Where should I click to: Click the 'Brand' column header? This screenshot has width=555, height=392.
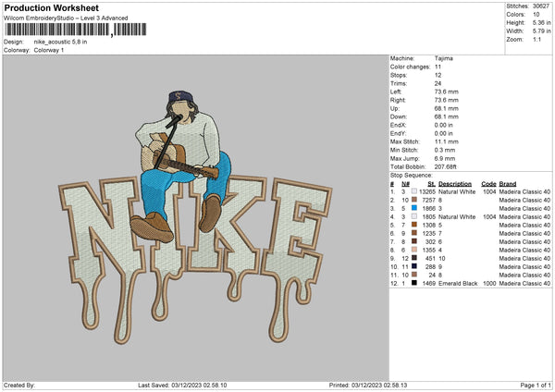coord(508,184)
